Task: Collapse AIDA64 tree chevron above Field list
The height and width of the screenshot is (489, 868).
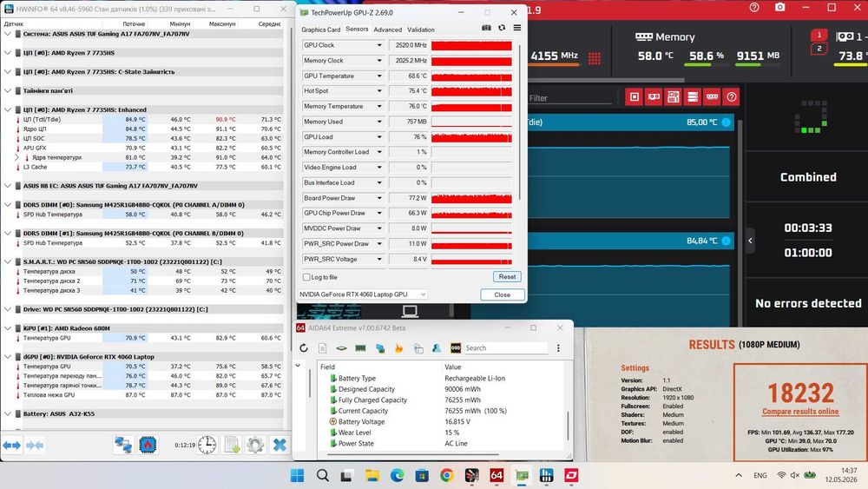Action: [298, 366]
